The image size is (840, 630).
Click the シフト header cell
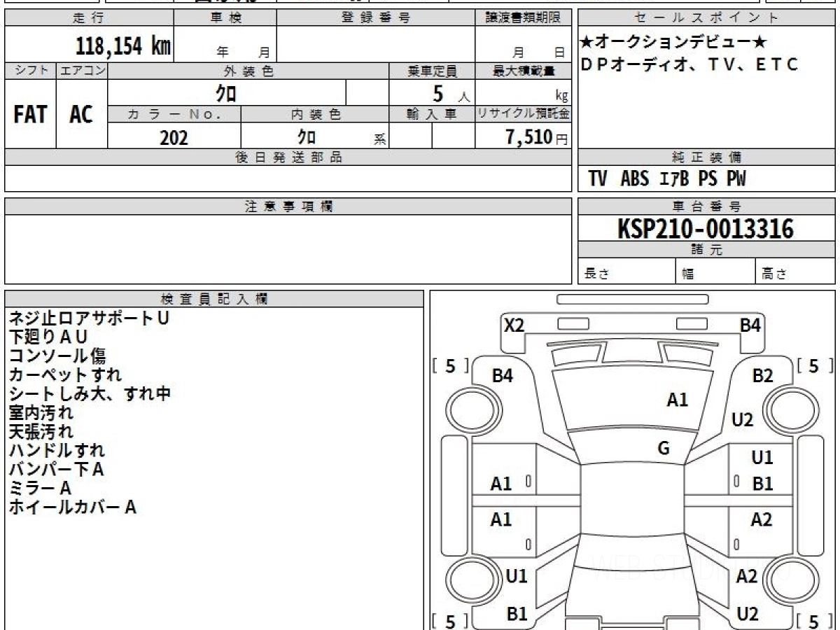30,71
